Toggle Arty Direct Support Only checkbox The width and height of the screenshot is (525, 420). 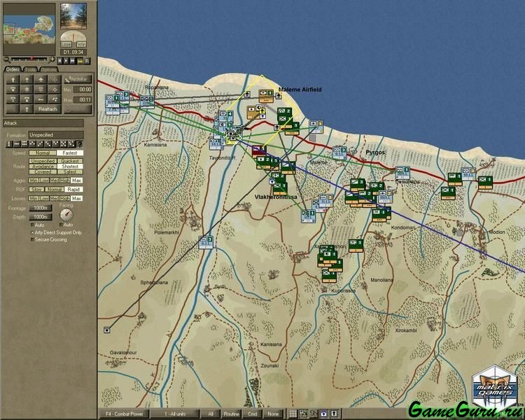coord(32,232)
